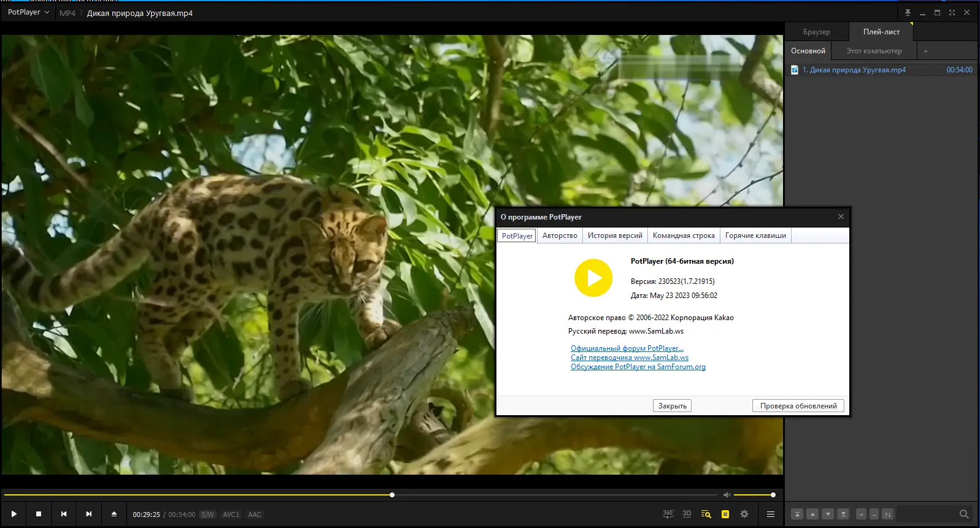Click the playlist sort icon
This screenshot has height=528, width=980.
tap(887, 514)
